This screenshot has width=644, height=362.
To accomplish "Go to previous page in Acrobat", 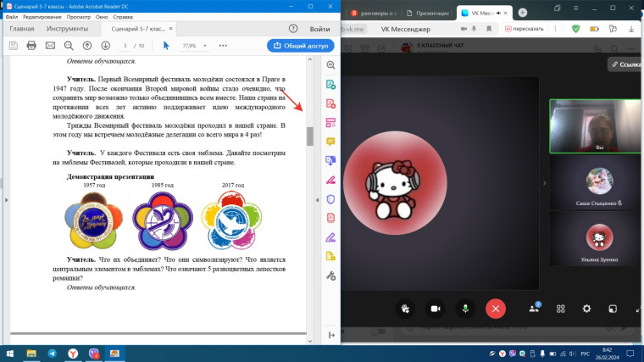I will pos(87,46).
